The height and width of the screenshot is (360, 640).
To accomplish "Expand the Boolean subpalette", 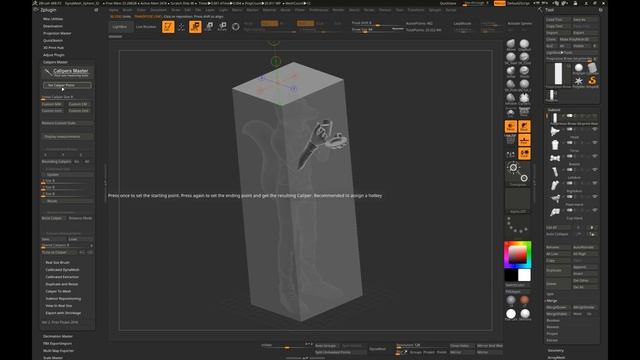I will point(553,320).
